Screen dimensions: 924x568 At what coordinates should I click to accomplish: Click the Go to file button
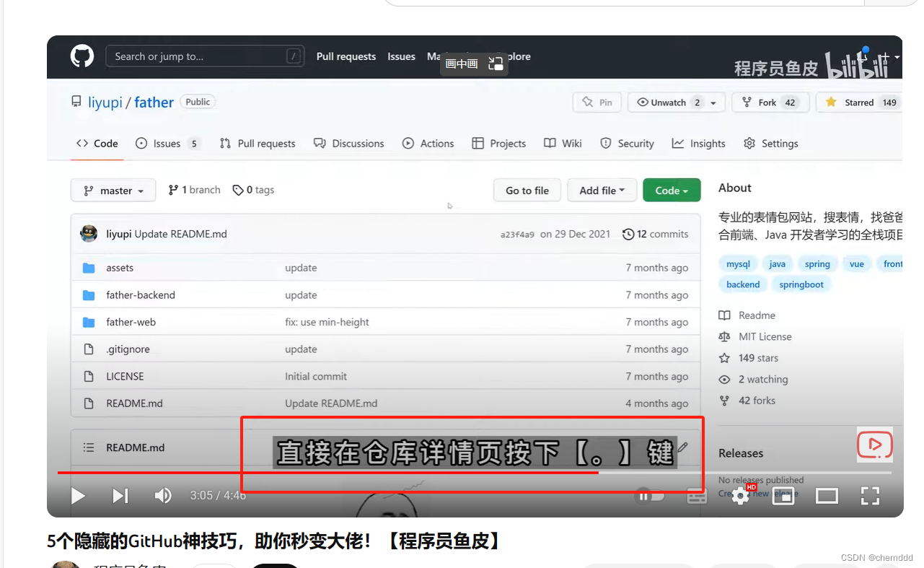pos(527,191)
